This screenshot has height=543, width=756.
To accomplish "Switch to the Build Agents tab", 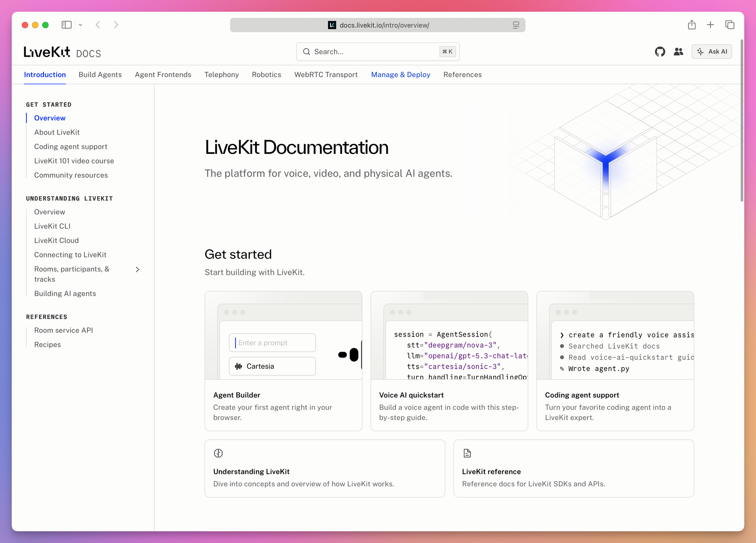I will coord(100,75).
